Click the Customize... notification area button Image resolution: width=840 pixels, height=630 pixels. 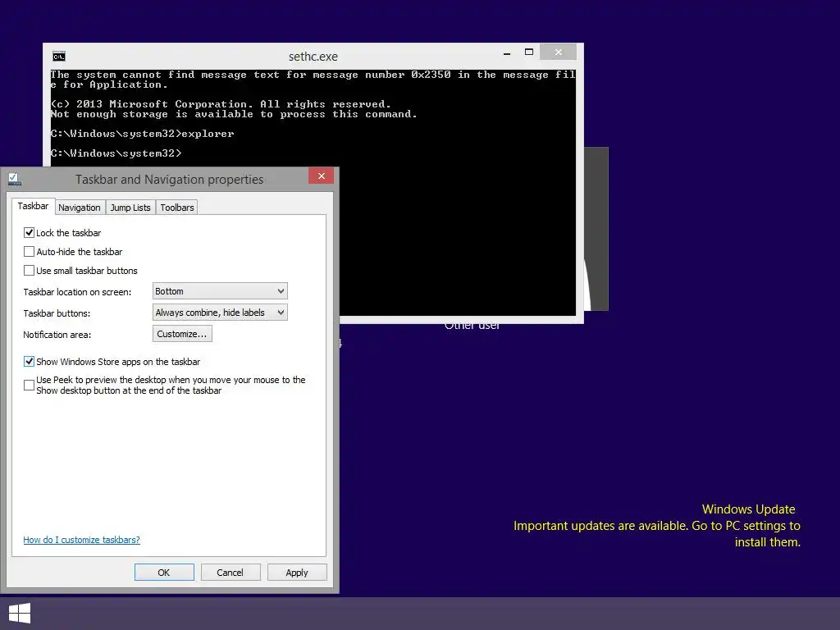(182, 334)
